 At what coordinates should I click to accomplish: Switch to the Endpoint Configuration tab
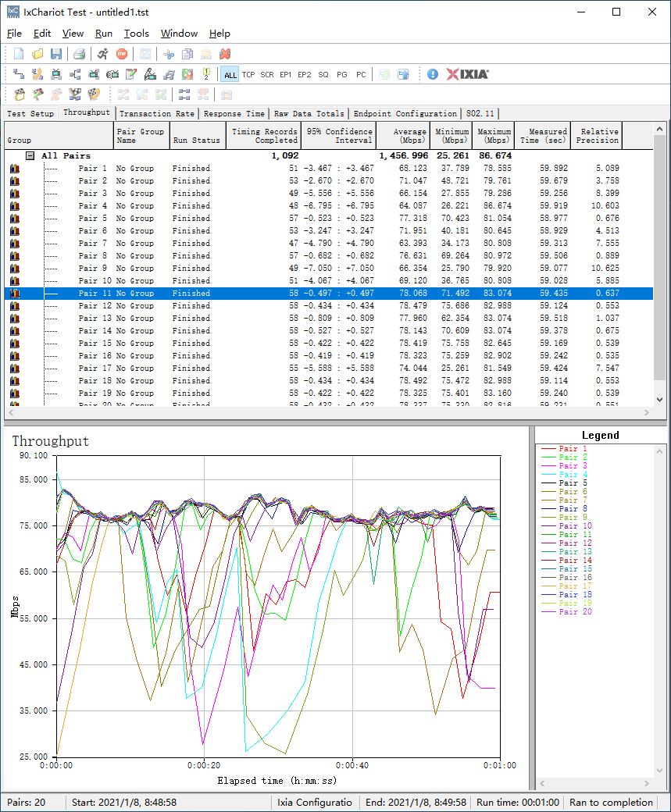tap(405, 113)
